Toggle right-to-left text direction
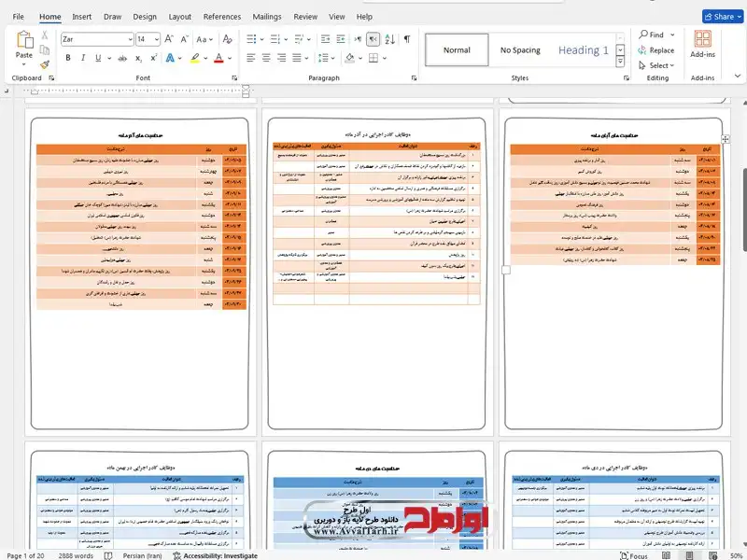Viewport: 747px width, 560px height. [x=373, y=39]
